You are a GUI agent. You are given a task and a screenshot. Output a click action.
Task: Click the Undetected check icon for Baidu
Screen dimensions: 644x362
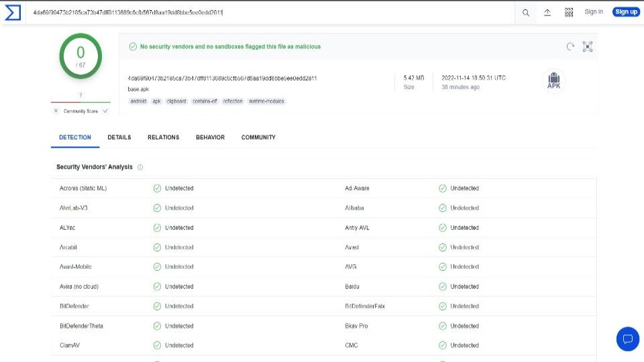[442, 286]
